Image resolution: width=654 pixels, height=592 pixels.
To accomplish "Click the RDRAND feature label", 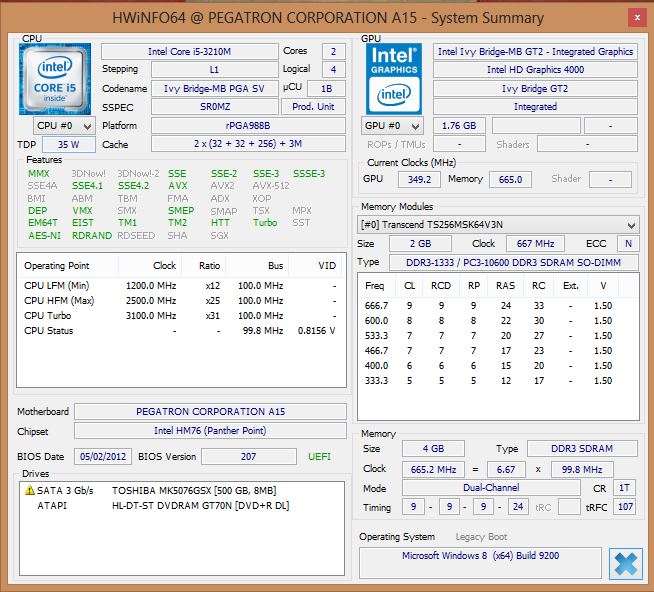I will tap(92, 236).
